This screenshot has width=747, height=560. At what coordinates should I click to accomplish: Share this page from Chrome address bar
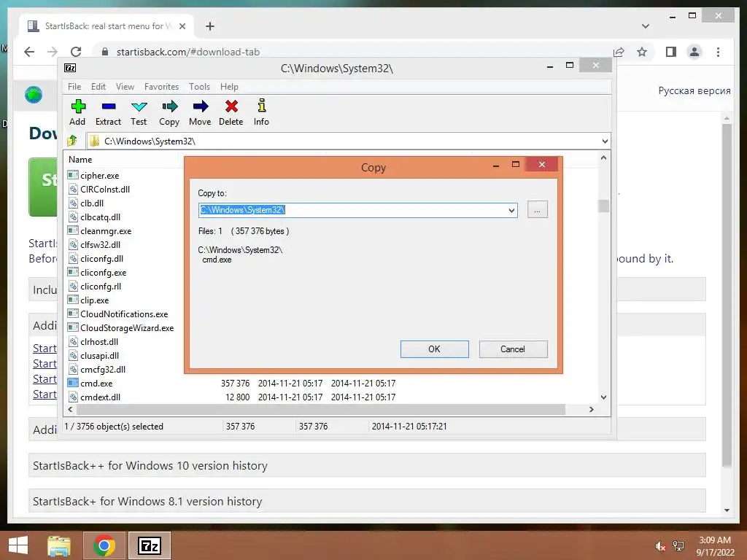click(619, 52)
